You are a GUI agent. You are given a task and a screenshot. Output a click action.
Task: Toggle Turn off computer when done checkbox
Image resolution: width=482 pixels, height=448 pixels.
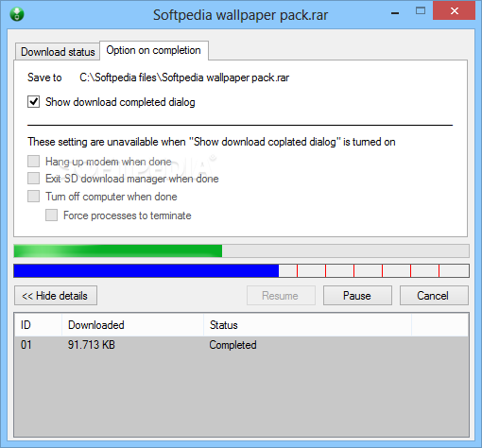click(x=33, y=197)
